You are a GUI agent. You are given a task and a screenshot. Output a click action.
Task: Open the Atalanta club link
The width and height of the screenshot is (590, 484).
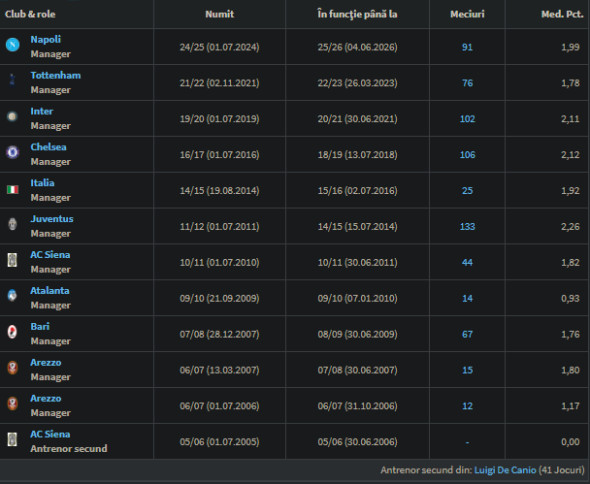coord(50,291)
